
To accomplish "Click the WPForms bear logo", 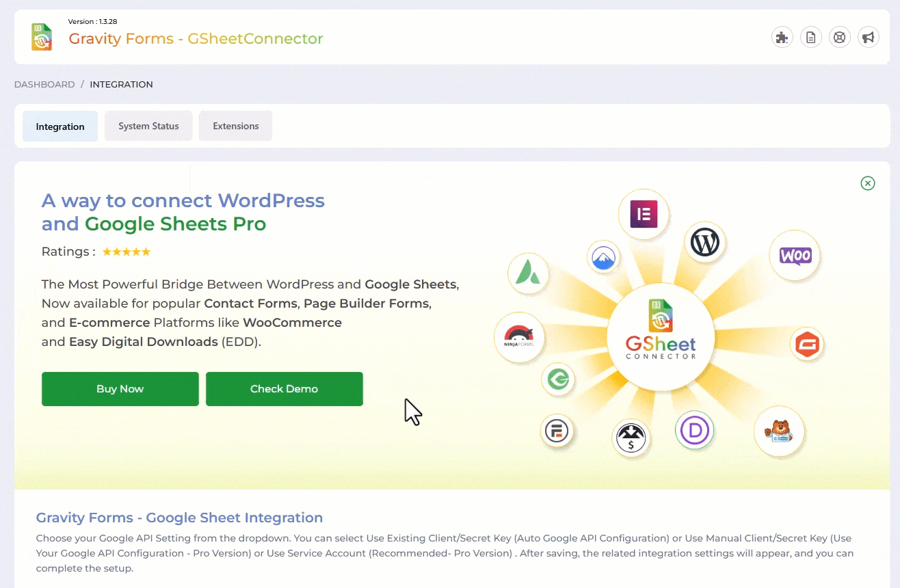I will [x=779, y=431].
